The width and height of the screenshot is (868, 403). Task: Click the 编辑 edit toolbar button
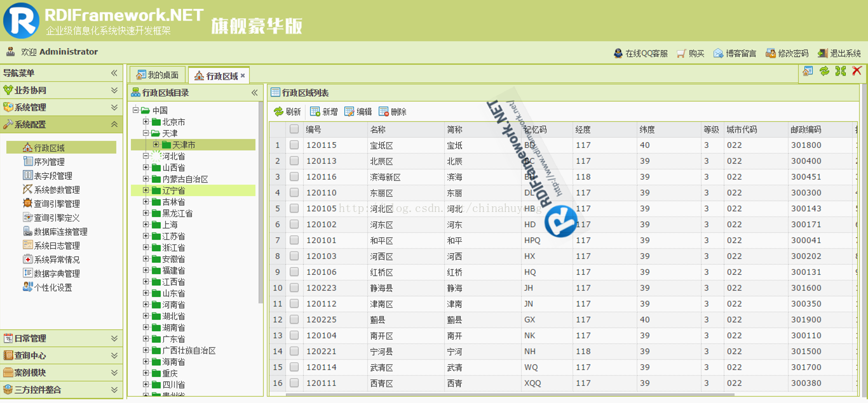[358, 112]
